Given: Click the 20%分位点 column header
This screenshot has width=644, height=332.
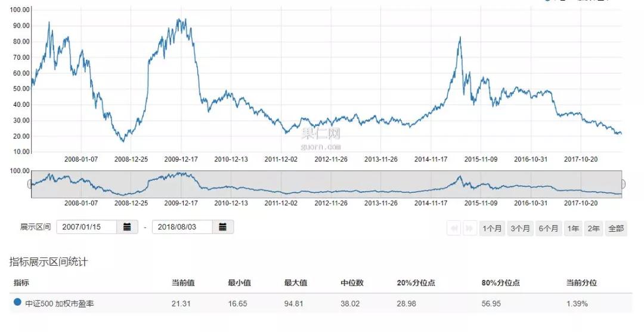Looking at the screenshot, I should point(416,282).
